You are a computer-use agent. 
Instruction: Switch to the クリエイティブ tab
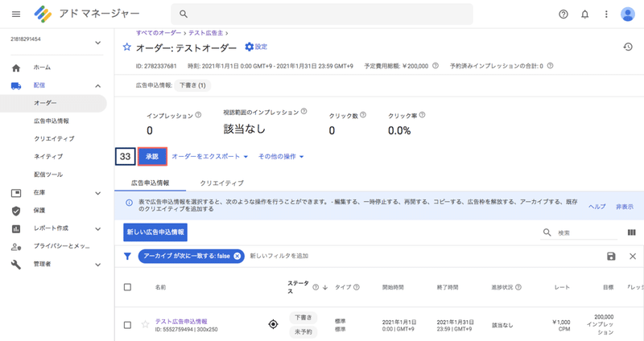(222, 183)
